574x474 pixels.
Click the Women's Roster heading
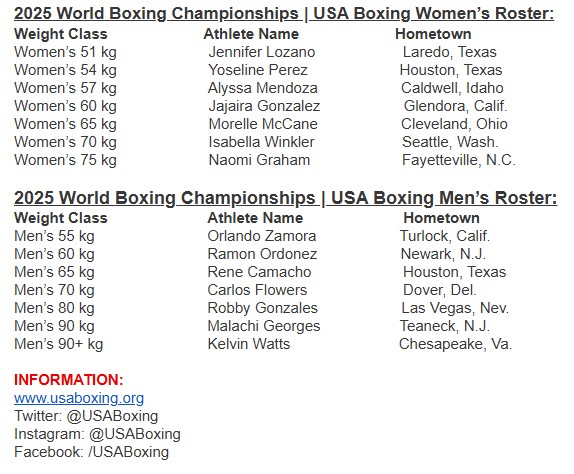[x=284, y=14]
